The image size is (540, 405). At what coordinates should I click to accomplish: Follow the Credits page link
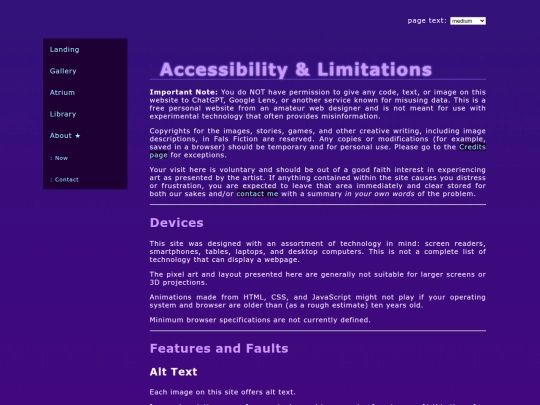coord(472,147)
